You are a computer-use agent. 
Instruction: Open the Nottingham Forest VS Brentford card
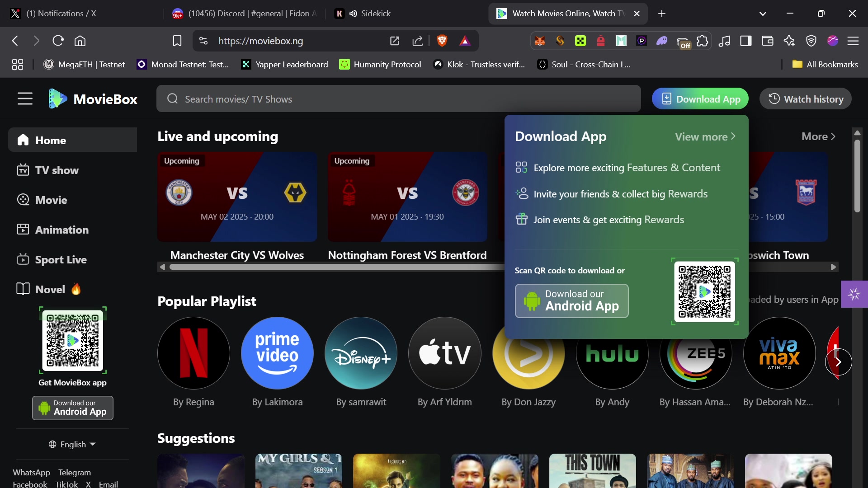(x=407, y=206)
